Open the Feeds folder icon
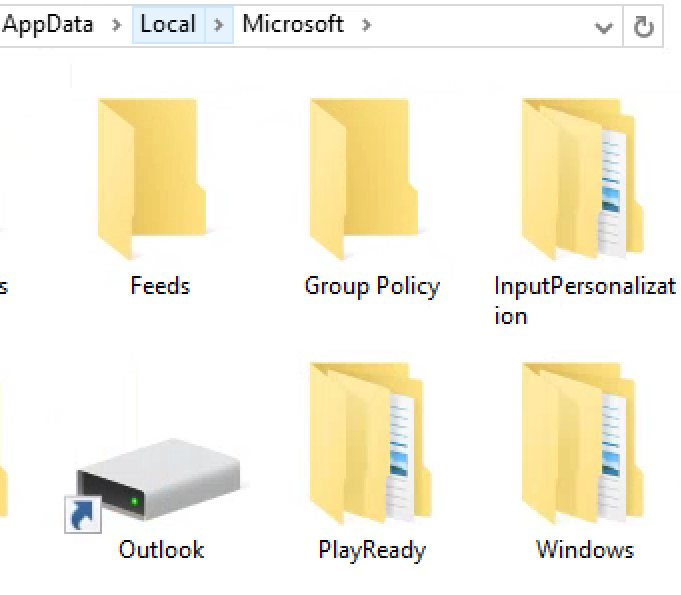 point(152,179)
